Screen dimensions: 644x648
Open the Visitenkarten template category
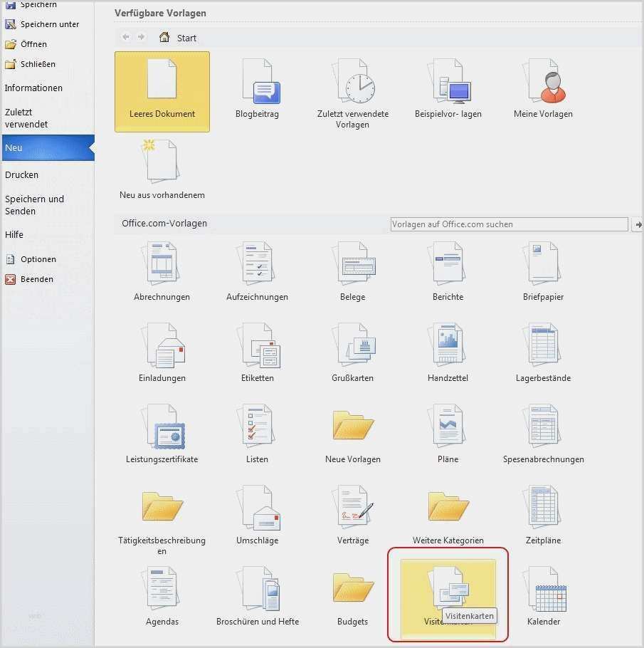(x=448, y=591)
